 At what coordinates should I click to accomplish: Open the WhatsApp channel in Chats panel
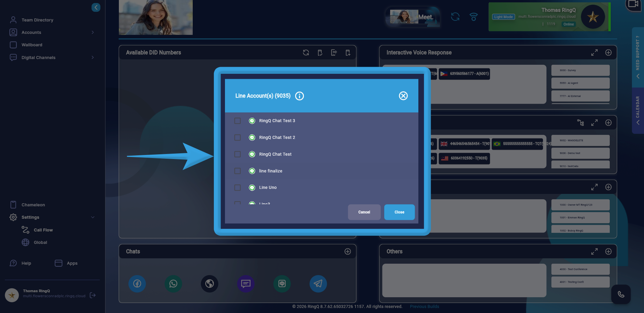[x=173, y=283]
